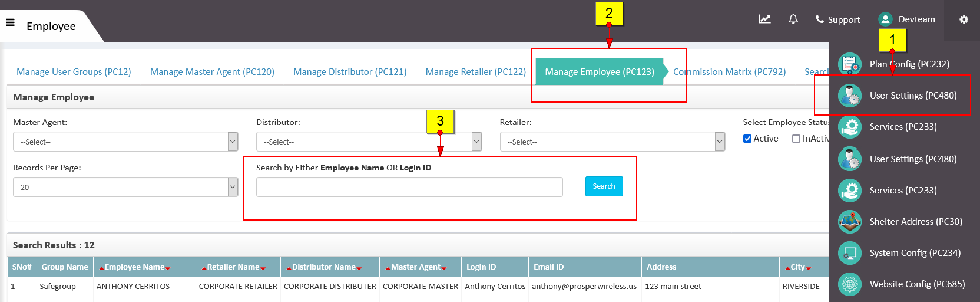Screen dimensions: 980x302
Task: Click the CORPORATE DISTRIBUTER cell
Action: [330, 287]
